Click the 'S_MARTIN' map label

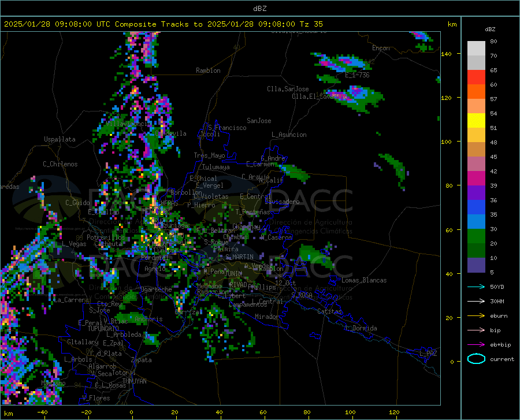[x=239, y=257]
